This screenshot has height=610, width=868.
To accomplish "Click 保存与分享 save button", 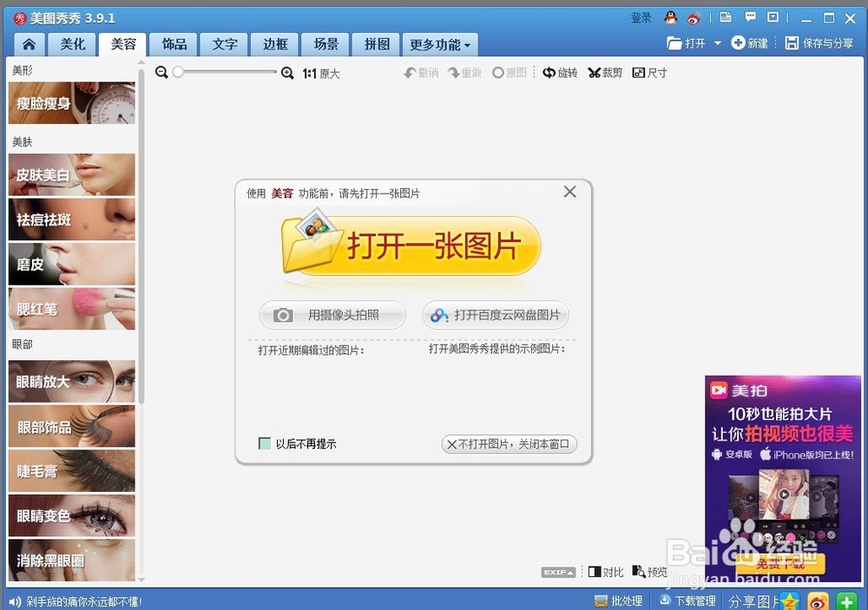I will [819, 43].
